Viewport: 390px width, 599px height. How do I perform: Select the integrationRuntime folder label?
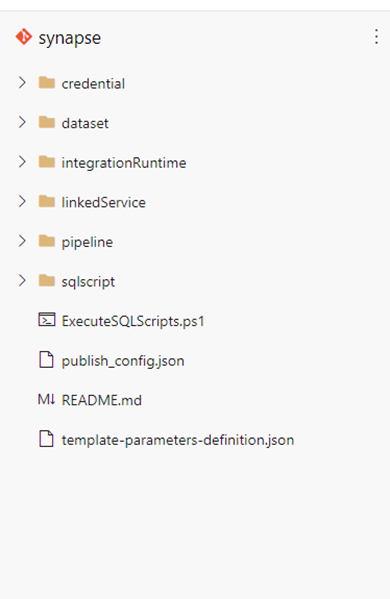124,163
